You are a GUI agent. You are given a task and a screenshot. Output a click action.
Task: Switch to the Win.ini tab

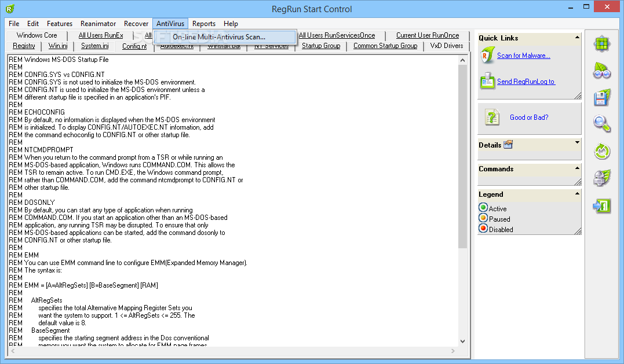58,46
